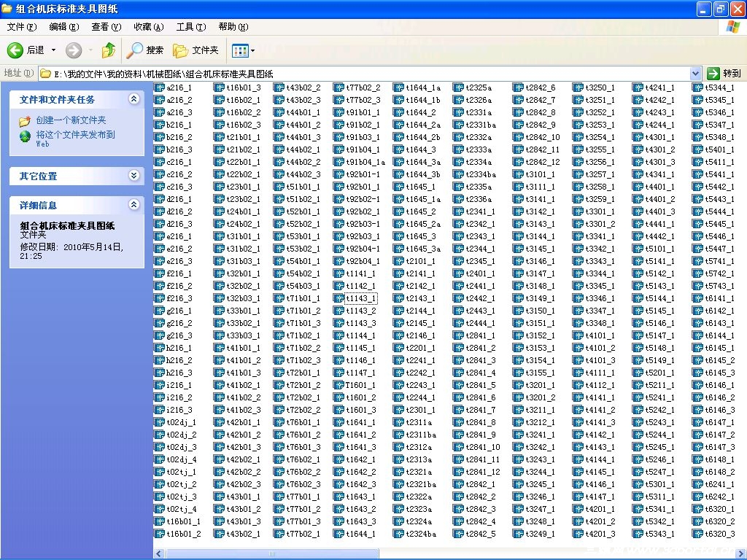Select file name t5741_1
The width and height of the screenshot is (747, 560).
719,261
